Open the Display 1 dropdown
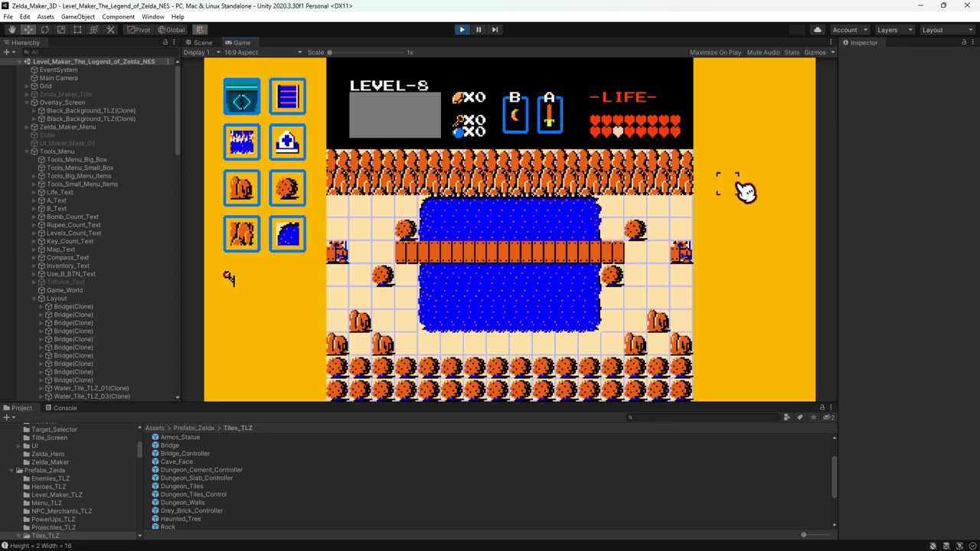980x551 pixels. [x=202, y=52]
